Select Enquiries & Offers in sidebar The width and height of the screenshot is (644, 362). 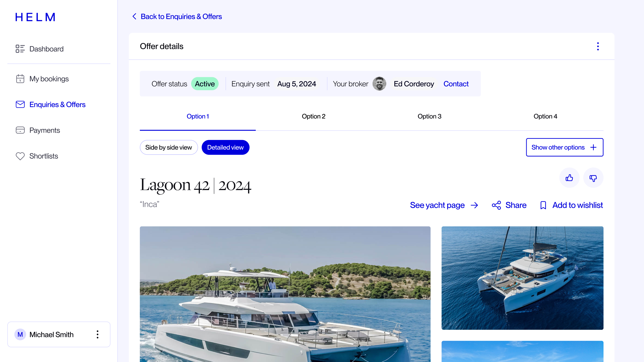pos(57,104)
